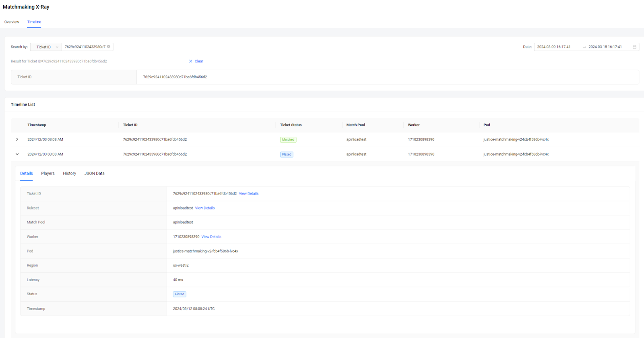Click the Timeline List heading
The image size is (644, 338).
[23, 105]
